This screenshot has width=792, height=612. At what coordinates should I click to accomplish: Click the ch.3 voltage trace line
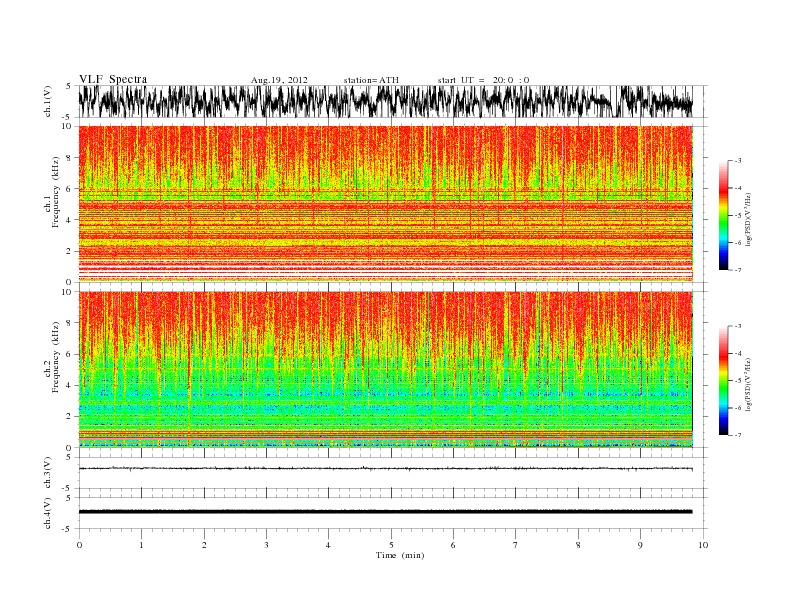(386, 469)
